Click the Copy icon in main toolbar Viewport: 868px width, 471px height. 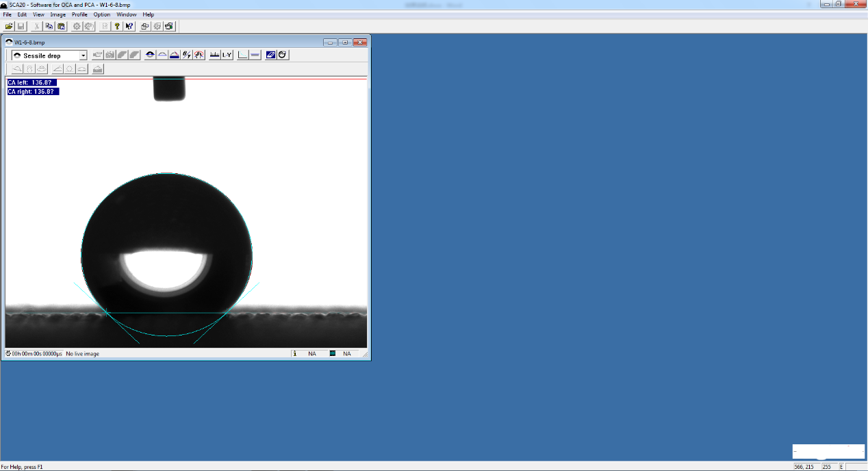pyautogui.click(x=49, y=26)
